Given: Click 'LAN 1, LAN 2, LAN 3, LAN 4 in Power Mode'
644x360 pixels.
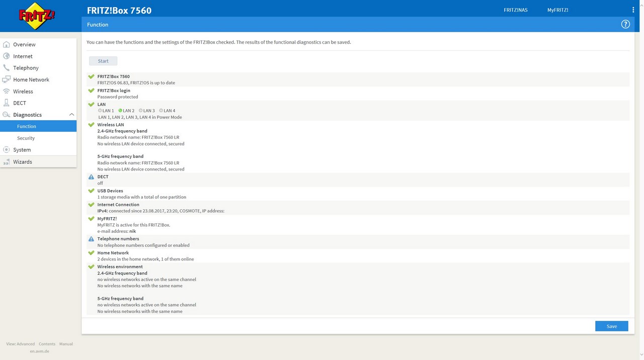Looking at the screenshot, I should coord(140,117).
